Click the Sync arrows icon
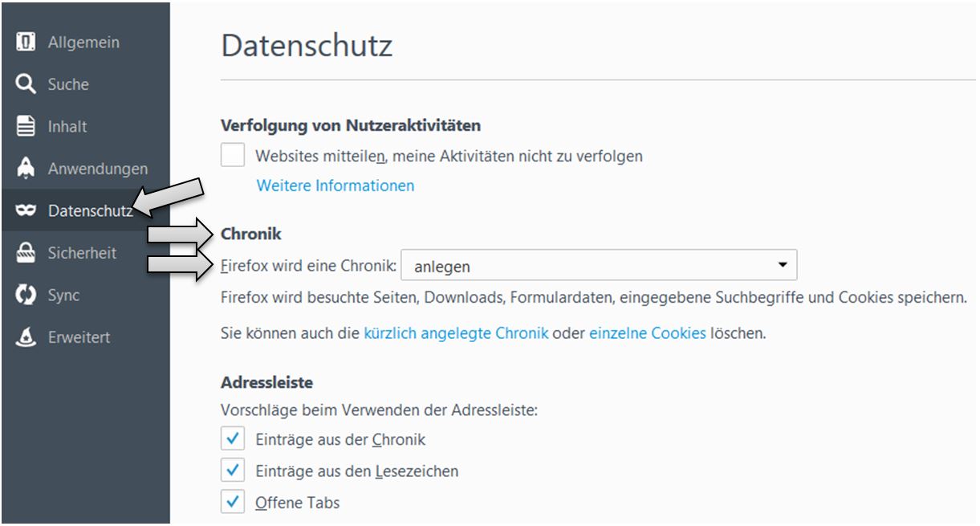Viewport: 980px width, 526px height. (26, 295)
